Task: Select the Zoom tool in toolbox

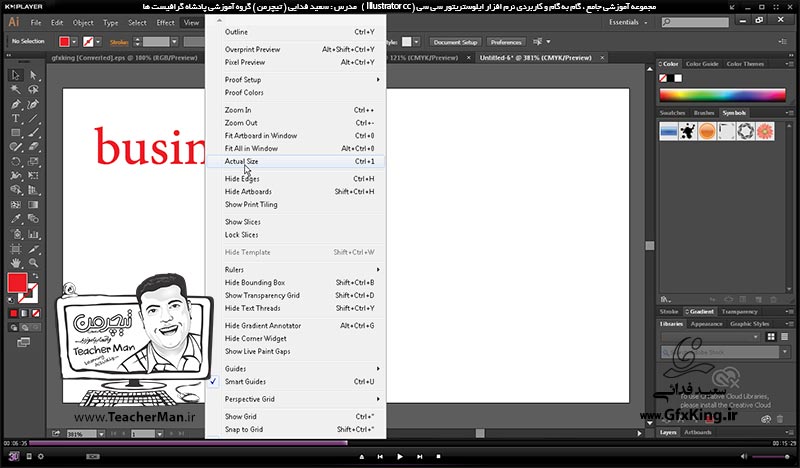Action: [33, 263]
